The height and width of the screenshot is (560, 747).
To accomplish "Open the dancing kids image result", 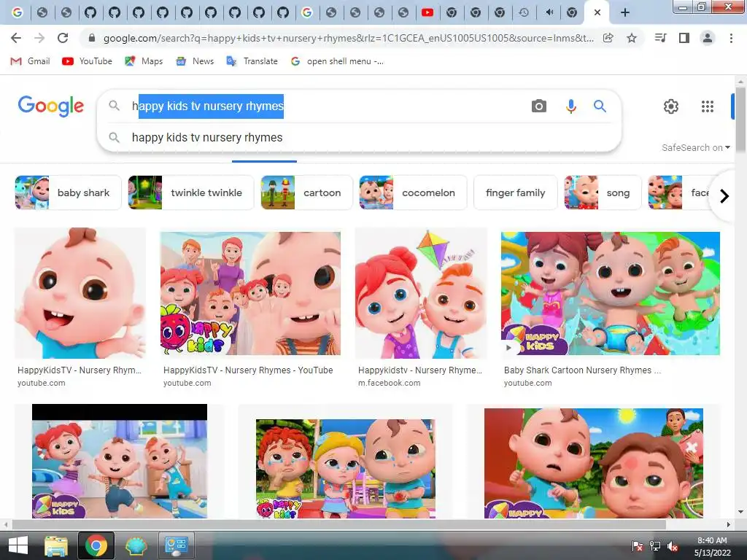I will [x=120, y=461].
